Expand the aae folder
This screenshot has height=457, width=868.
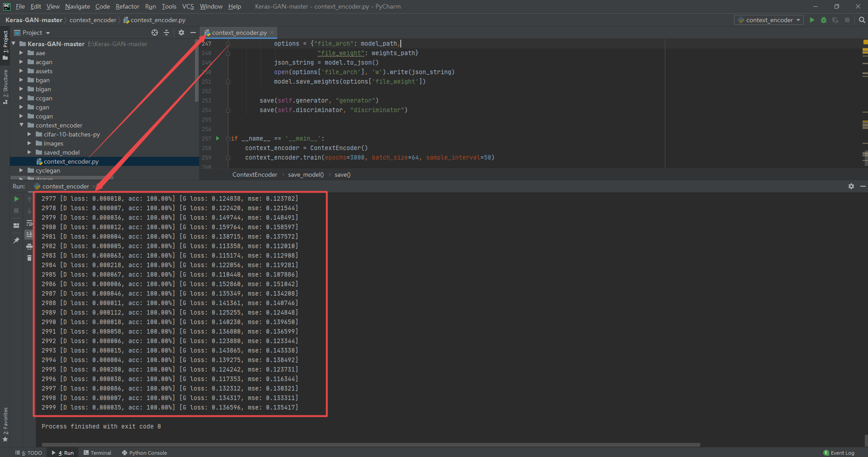point(21,53)
